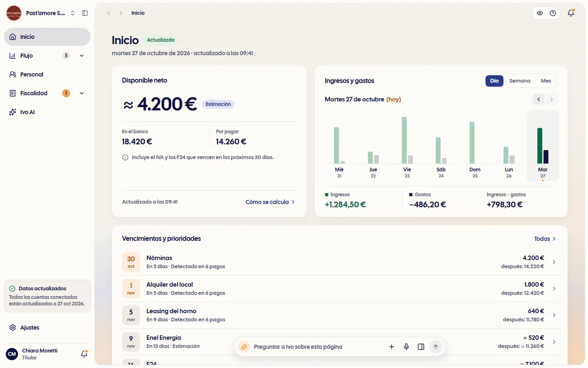
Task: Expand the Flujo submenu chevron
Action: point(82,56)
